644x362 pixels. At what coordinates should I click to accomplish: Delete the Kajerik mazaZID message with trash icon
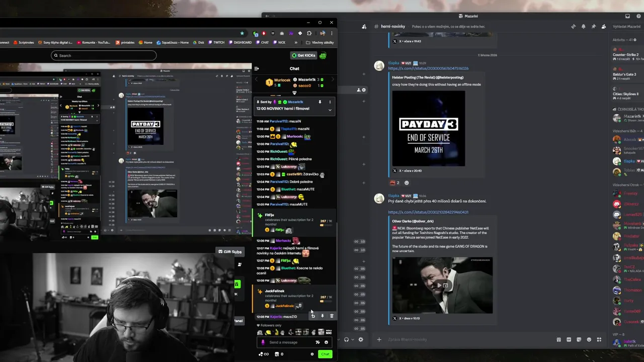tap(332, 316)
